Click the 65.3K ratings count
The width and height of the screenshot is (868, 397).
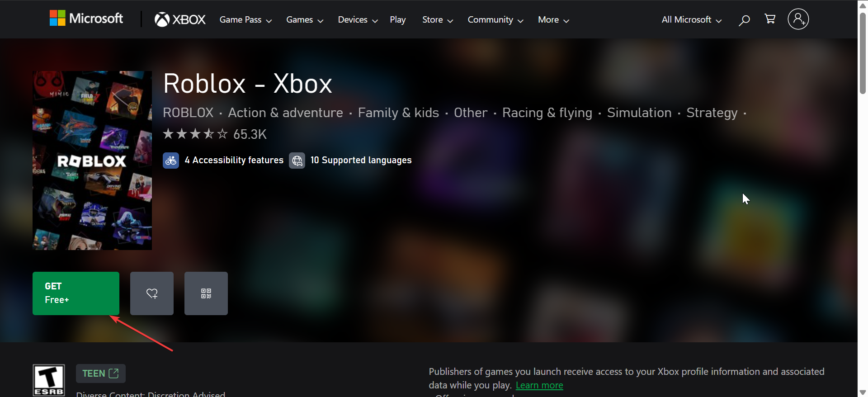(250, 134)
